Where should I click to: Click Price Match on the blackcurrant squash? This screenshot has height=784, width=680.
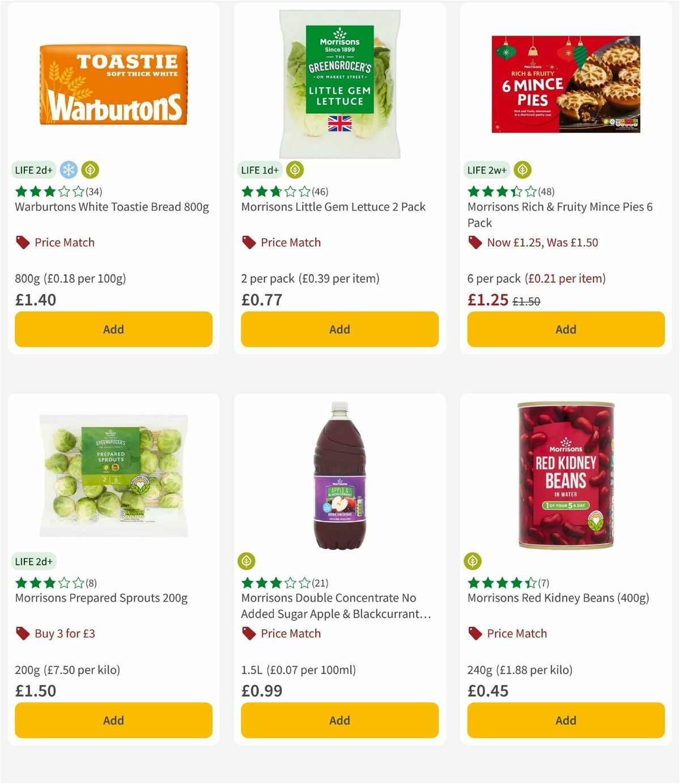click(291, 633)
